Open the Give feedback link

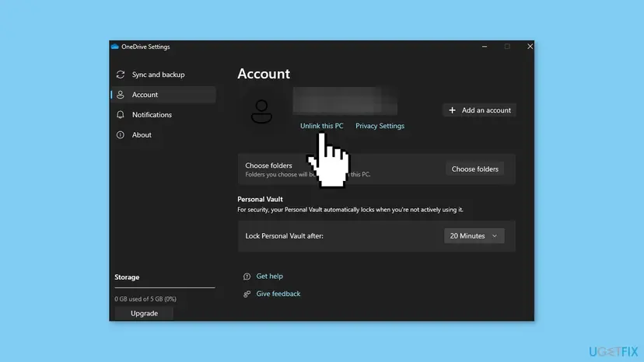pyautogui.click(x=278, y=294)
